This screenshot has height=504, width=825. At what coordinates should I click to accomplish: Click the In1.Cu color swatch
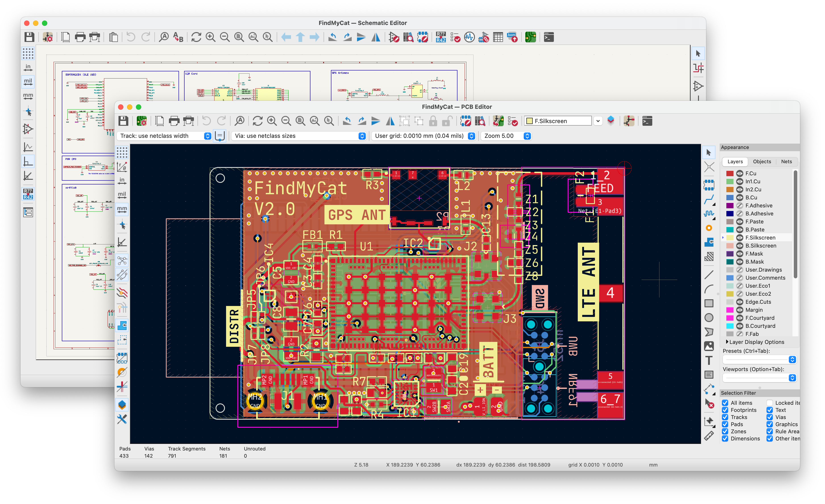(x=730, y=181)
